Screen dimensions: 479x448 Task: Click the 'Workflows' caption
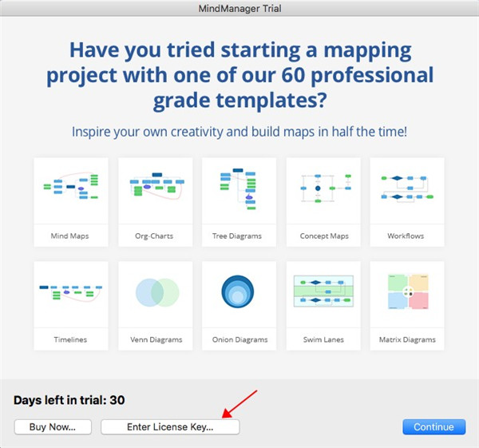pyautogui.click(x=406, y=236)
